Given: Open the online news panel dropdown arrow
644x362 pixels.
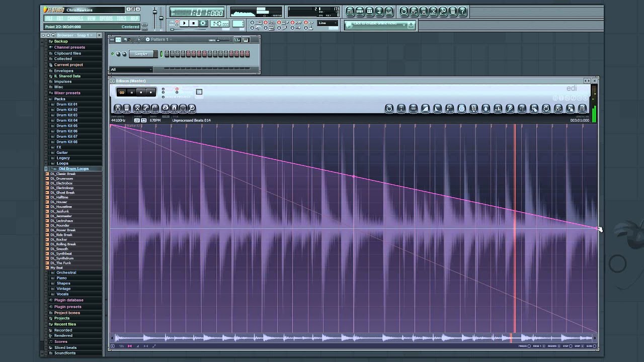Looking at the screenshot, I should pos(404,25).
